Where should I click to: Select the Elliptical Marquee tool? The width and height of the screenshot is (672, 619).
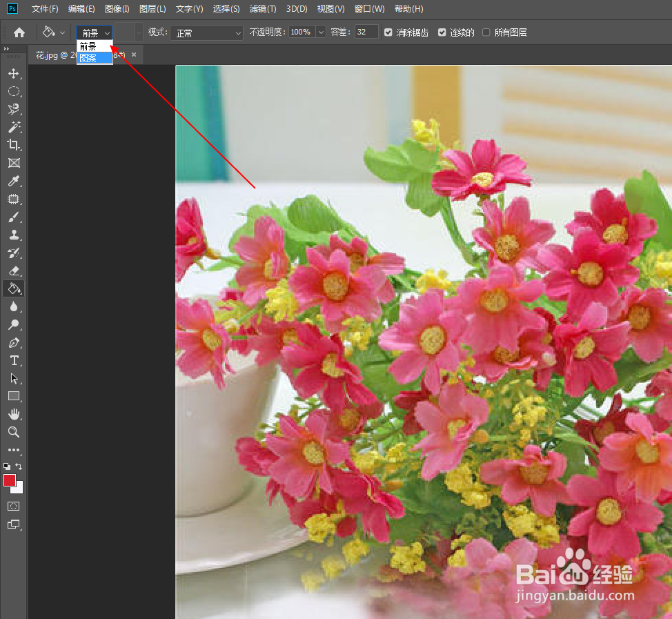coord(14,91)
